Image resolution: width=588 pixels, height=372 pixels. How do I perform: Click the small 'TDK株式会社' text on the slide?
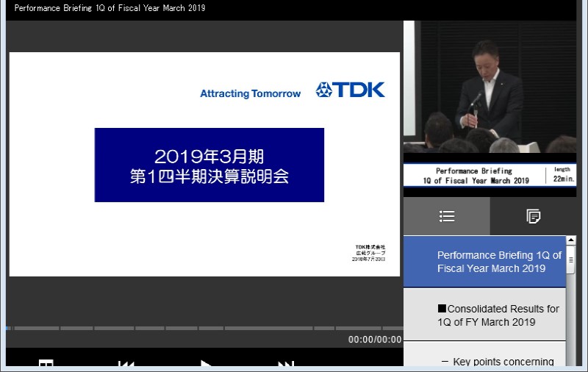[x=370, y=247]
